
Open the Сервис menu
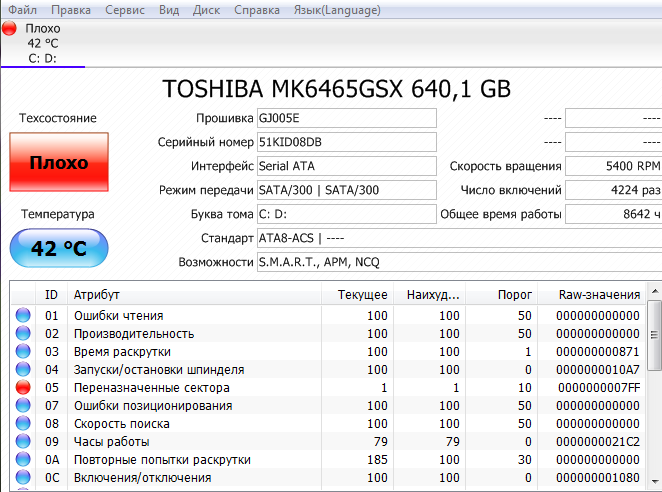125,10
